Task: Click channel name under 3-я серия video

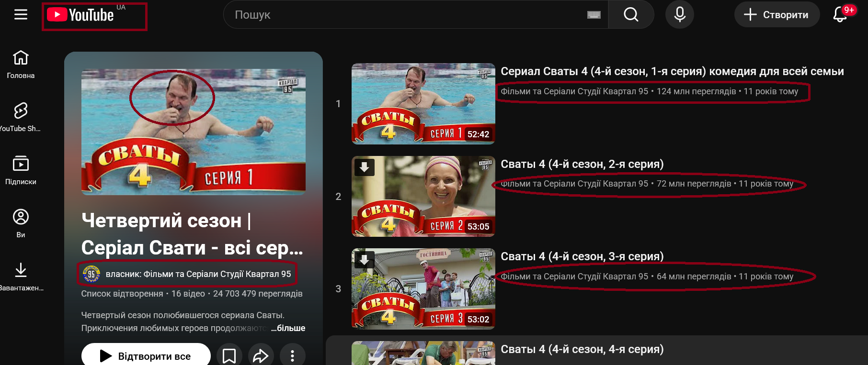Action: (x=574, y=277)
